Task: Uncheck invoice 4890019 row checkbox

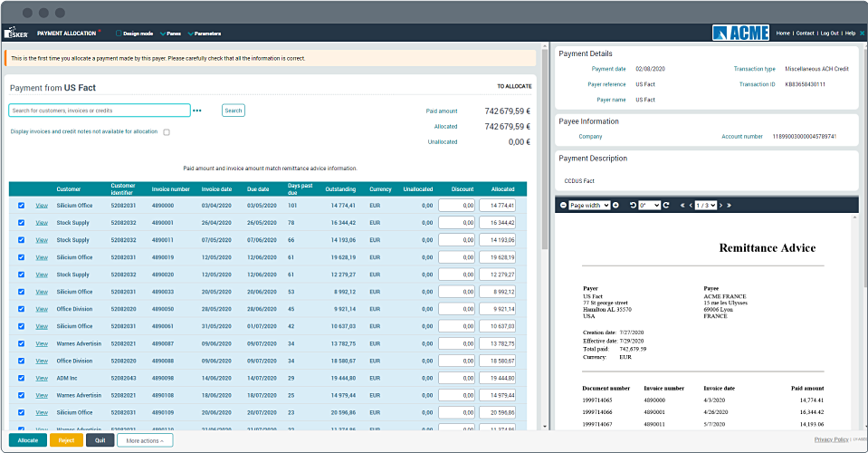Action: (21, 257)
